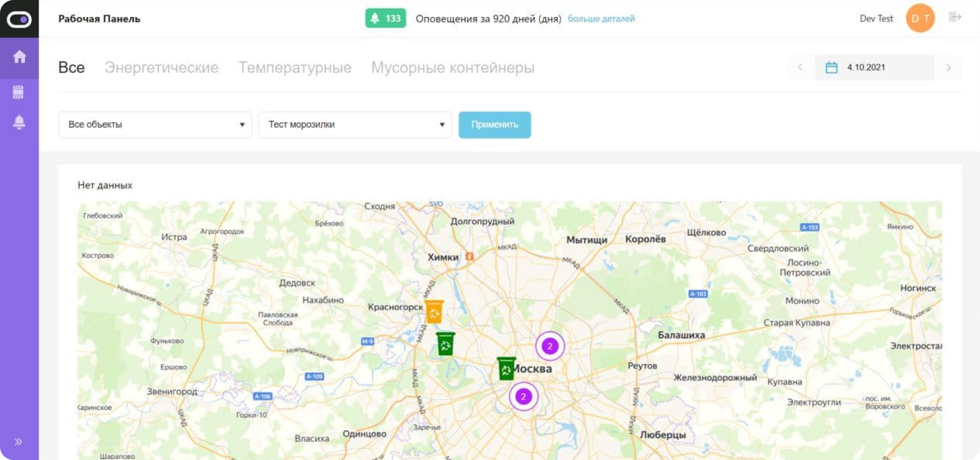This screenshot has width=980, height=460.
Task: Open the 'Тест морозилки' dropdown
Action: [x=355, y=125]
